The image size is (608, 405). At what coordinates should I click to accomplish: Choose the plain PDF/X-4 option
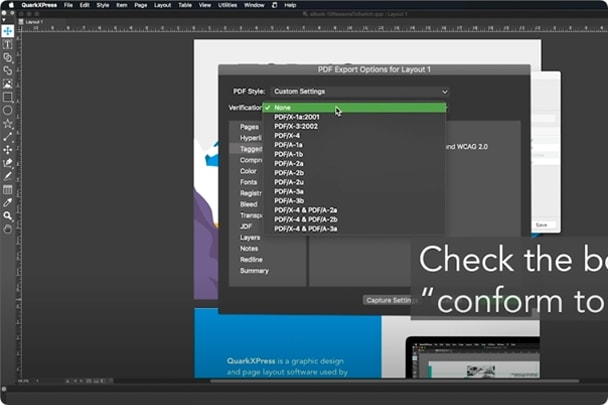[354, 135]
